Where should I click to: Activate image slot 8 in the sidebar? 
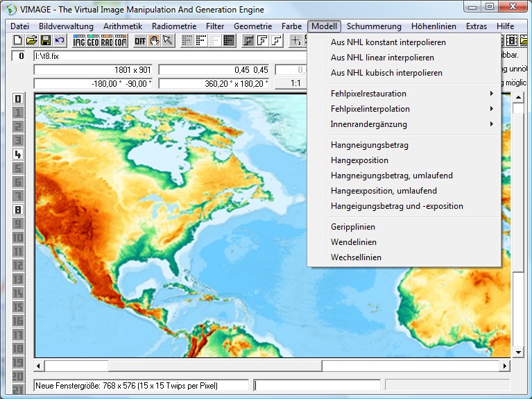click(18, 210)
